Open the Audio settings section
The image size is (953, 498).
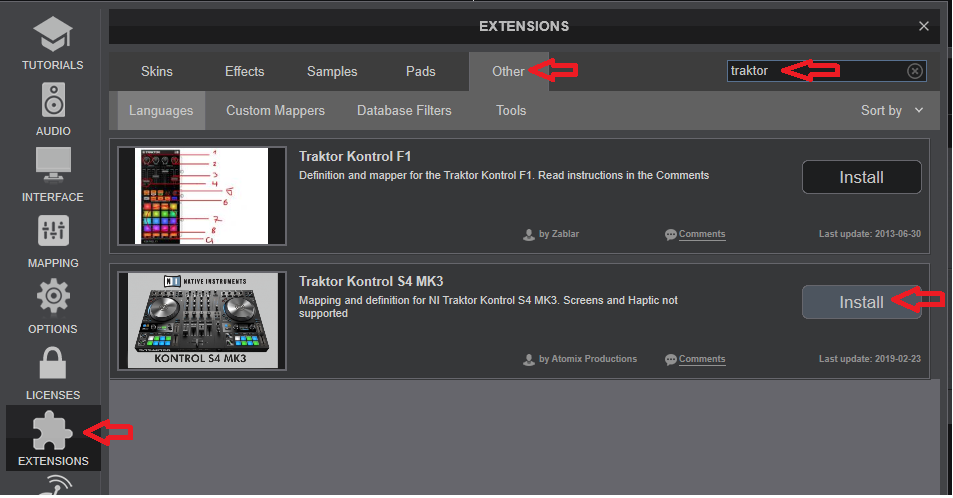(x=53, y=109)
